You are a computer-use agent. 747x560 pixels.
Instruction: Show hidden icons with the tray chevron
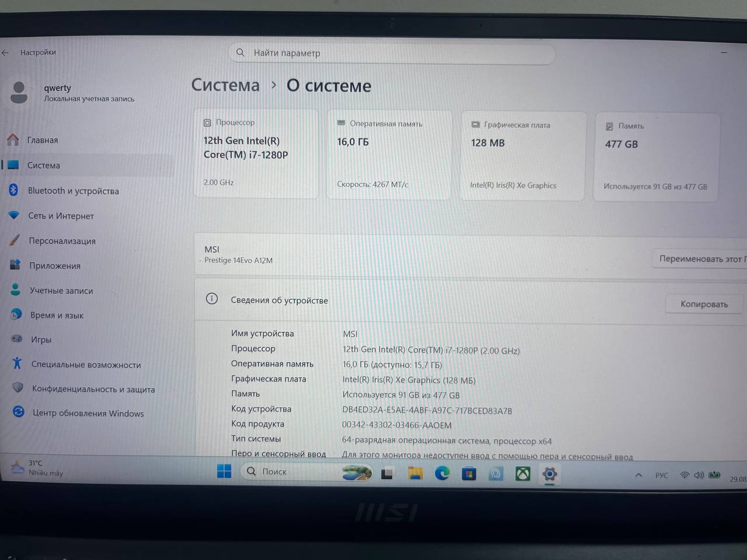pos(638,475)
